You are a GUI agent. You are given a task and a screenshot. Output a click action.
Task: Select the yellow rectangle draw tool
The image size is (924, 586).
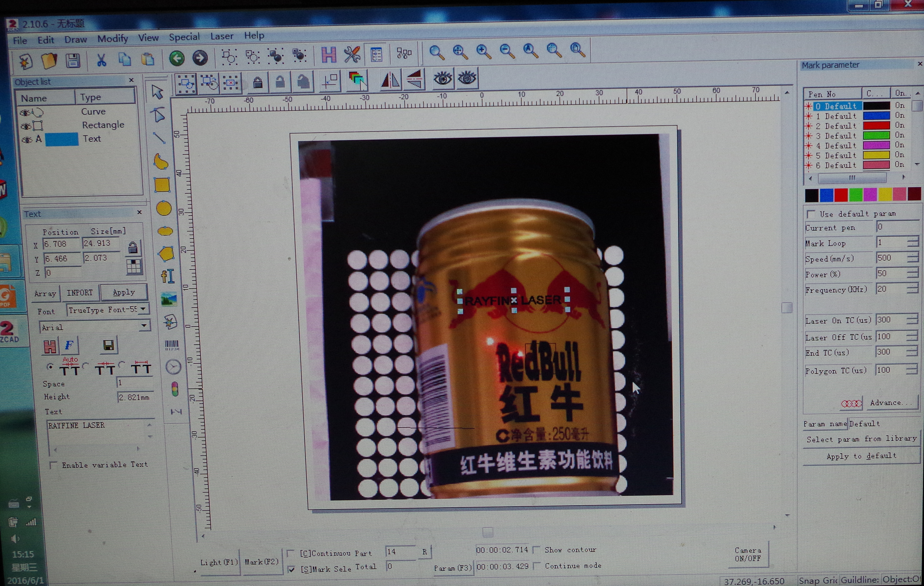point(162,185)
